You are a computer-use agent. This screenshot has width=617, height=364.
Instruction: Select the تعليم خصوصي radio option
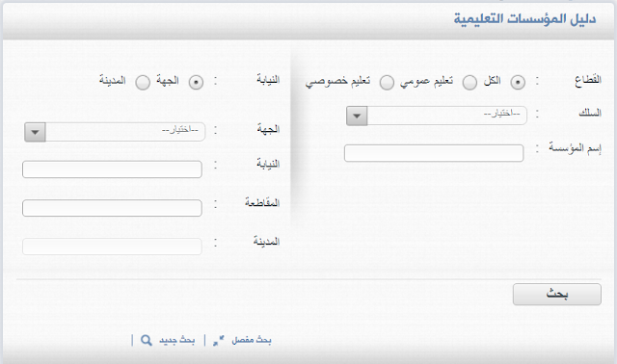click(x=387, y=83)
